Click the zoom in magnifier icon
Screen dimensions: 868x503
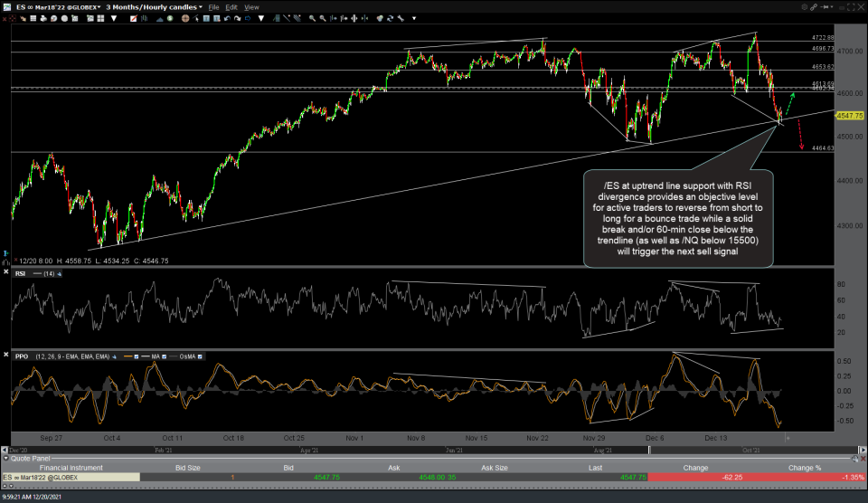312,18
